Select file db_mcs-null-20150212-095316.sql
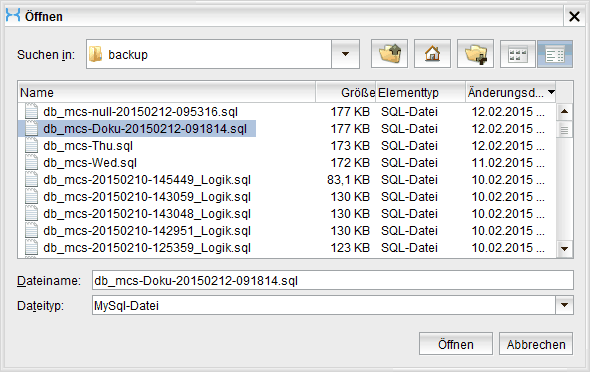The height and width of the screenshot is (372, 590). click(140, 112)
